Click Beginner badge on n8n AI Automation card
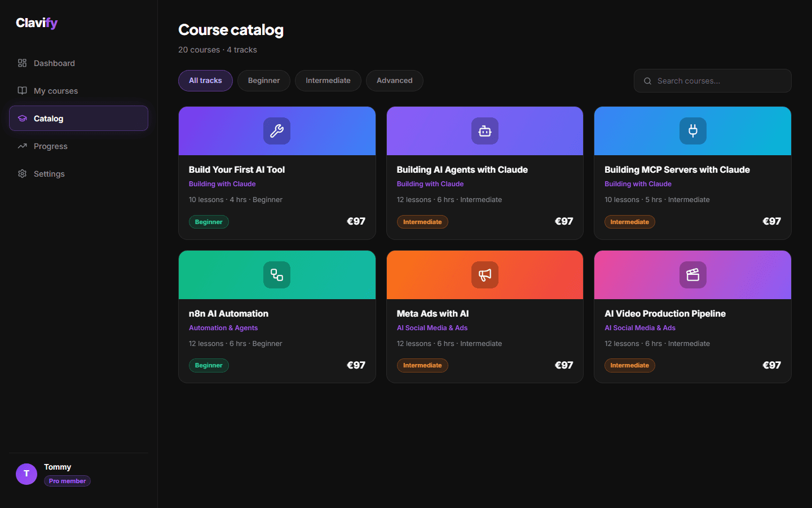The height and width of the screenshot is (508, 812). (x=209, y=365)
